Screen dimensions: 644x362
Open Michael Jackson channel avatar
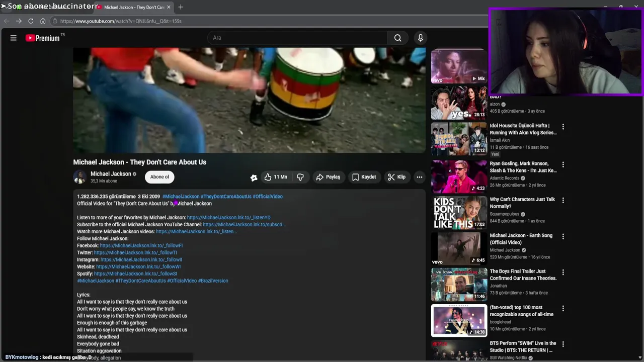coord(80,177)
